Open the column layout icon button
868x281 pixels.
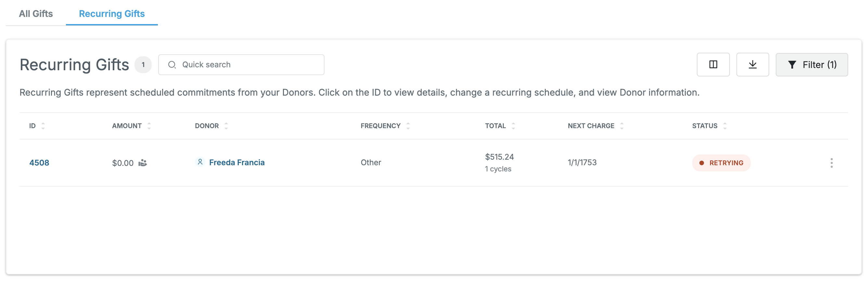point(713,64)
